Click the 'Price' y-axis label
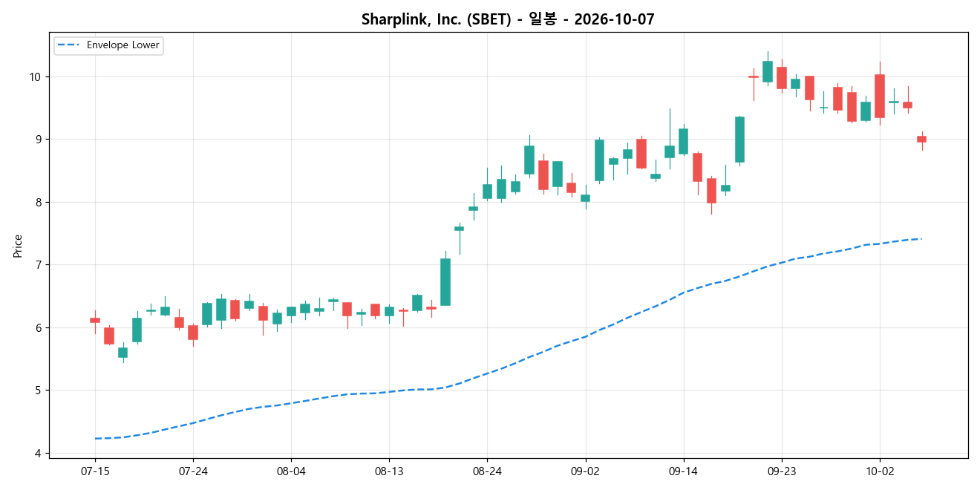 point(18,246)
